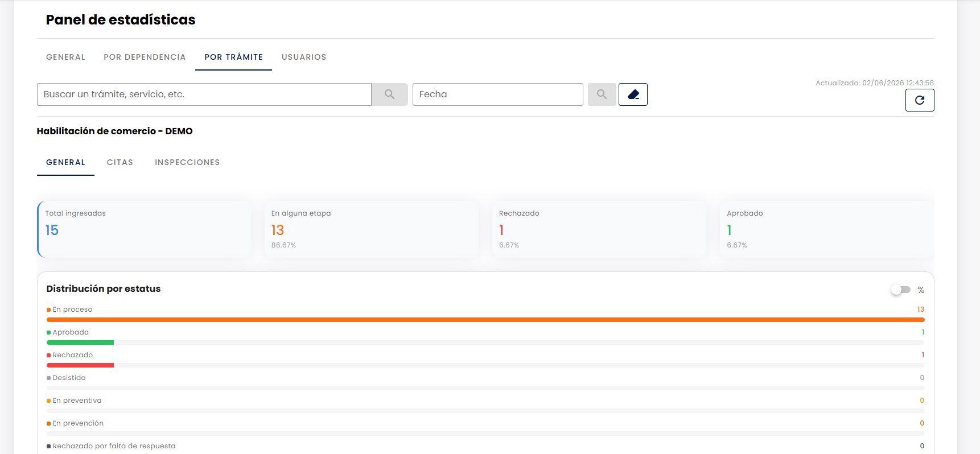Refresh statistics with the reload icon

[920, 101]
